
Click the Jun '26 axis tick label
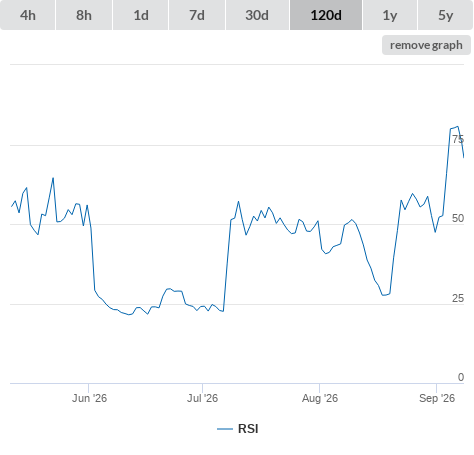tap(89, 398)
